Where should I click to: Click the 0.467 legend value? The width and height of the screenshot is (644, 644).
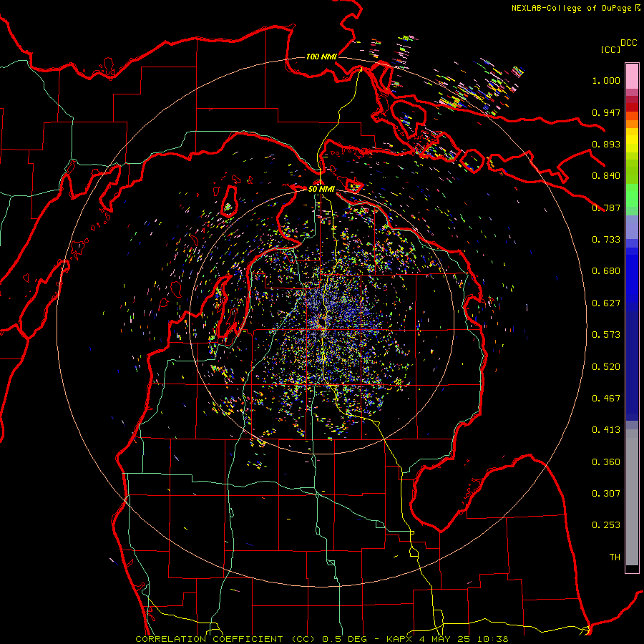[x=606, y=399]
